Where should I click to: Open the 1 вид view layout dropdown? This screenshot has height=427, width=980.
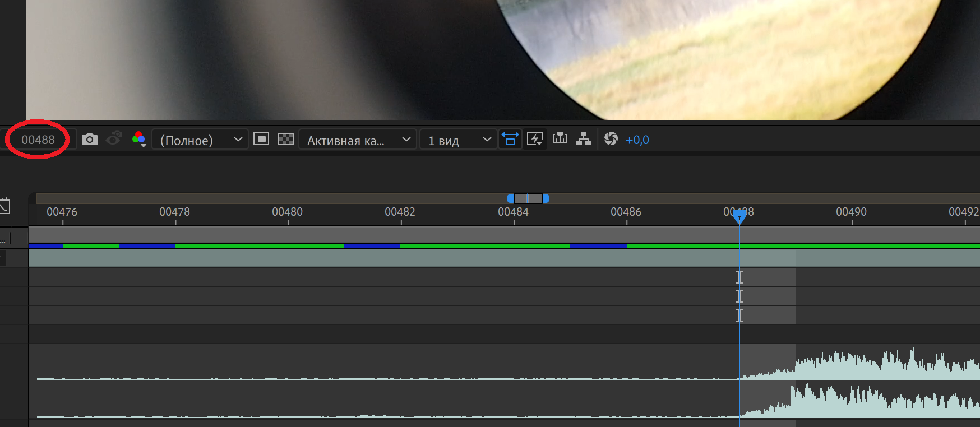coord(458,140)
